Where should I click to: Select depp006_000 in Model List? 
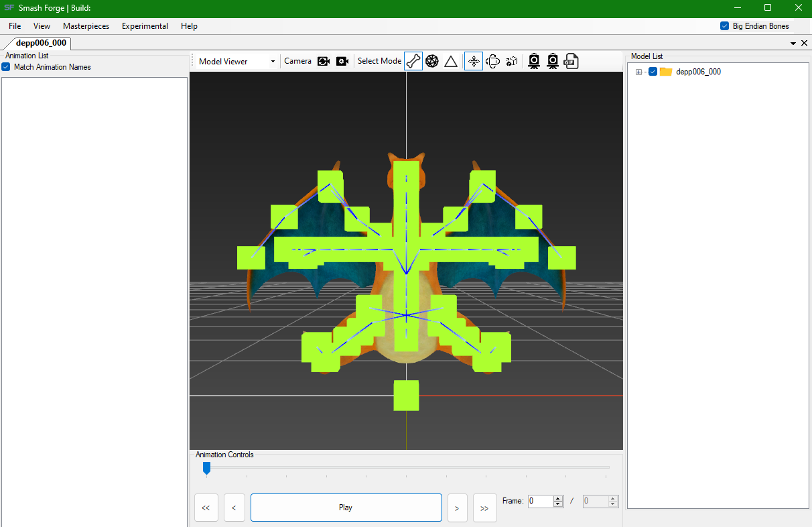click(698, 72)
